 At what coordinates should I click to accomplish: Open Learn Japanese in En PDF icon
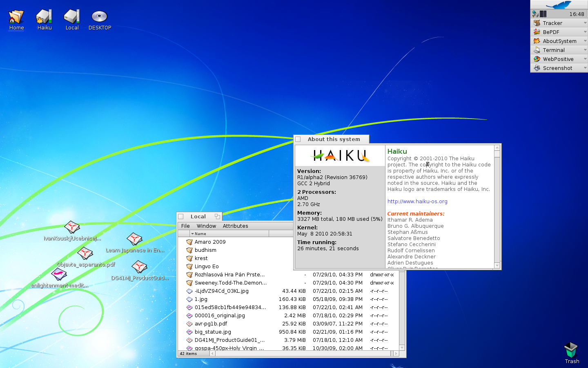coord(134,239)
